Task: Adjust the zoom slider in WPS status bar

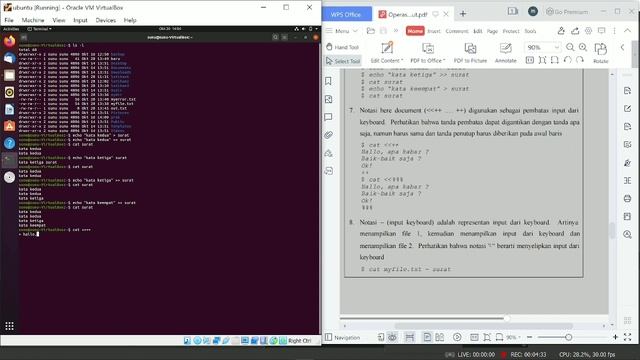Action: point(569,337)
